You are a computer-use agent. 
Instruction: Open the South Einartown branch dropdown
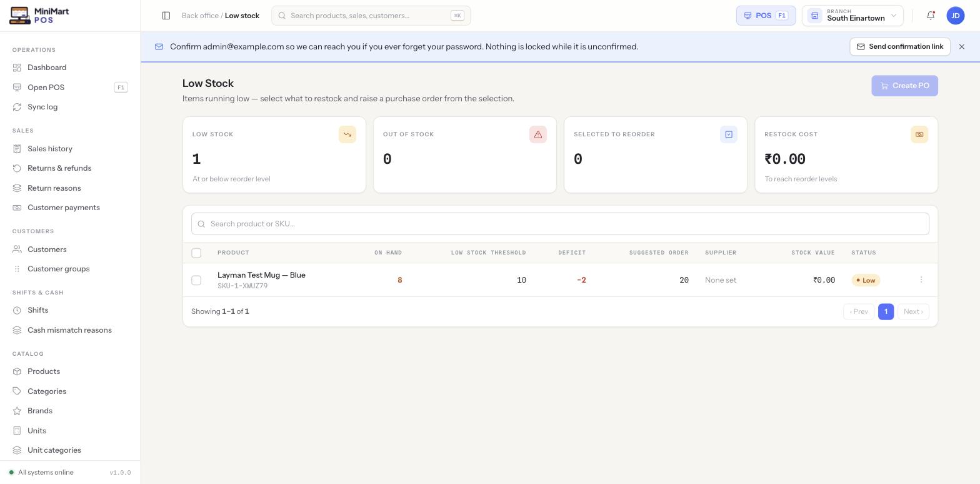pyautogui.click(x=852, y=16)
